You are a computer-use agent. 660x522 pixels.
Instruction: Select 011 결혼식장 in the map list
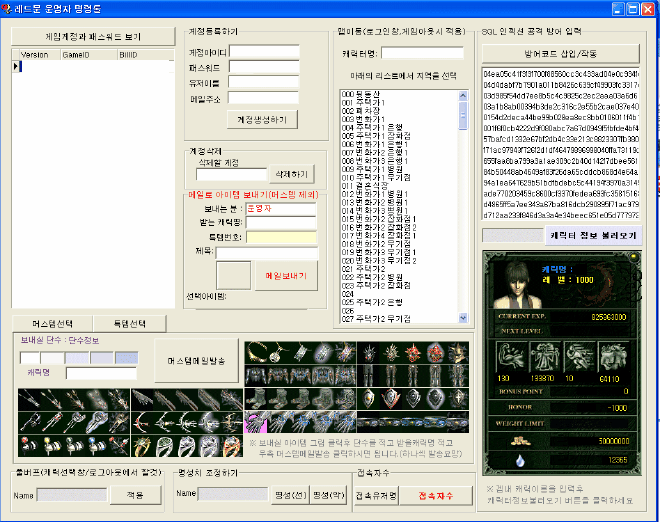coord(365,186)
